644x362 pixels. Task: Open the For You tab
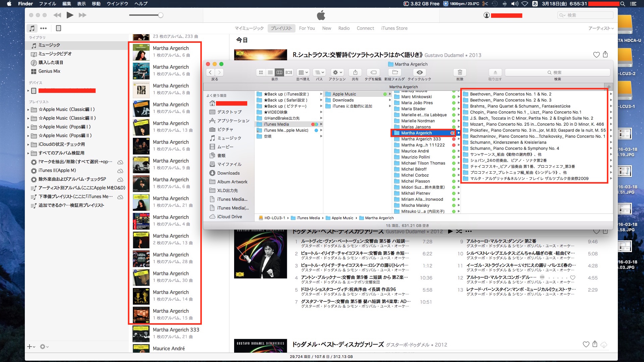[x=307, y=28]
